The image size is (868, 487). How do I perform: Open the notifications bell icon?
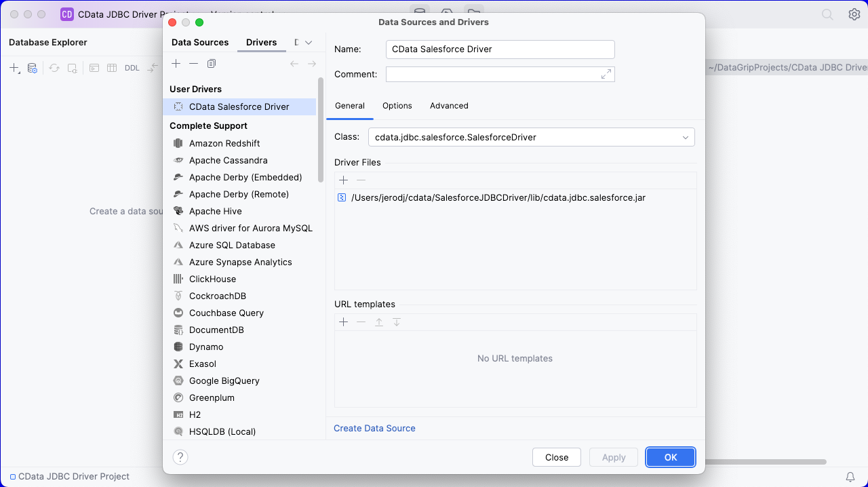[850, 477]
